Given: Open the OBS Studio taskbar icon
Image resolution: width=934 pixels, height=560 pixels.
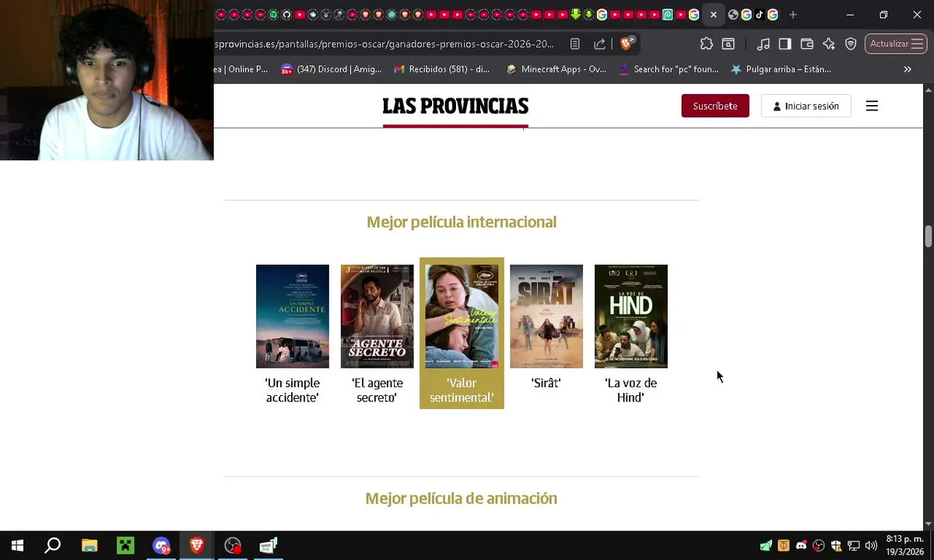Looking at the screenshot, I should (233, 546).
